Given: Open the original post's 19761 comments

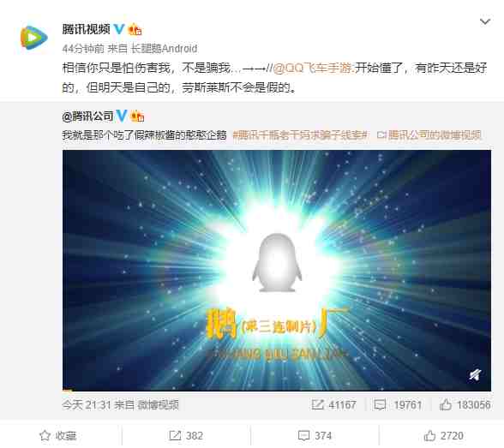Looking at the screenshot, I should point(398,404).
